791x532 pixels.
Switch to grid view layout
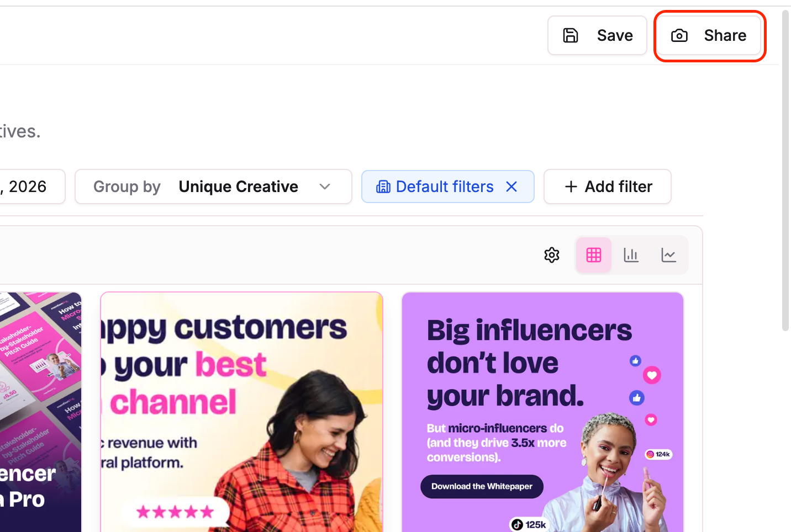594,255
